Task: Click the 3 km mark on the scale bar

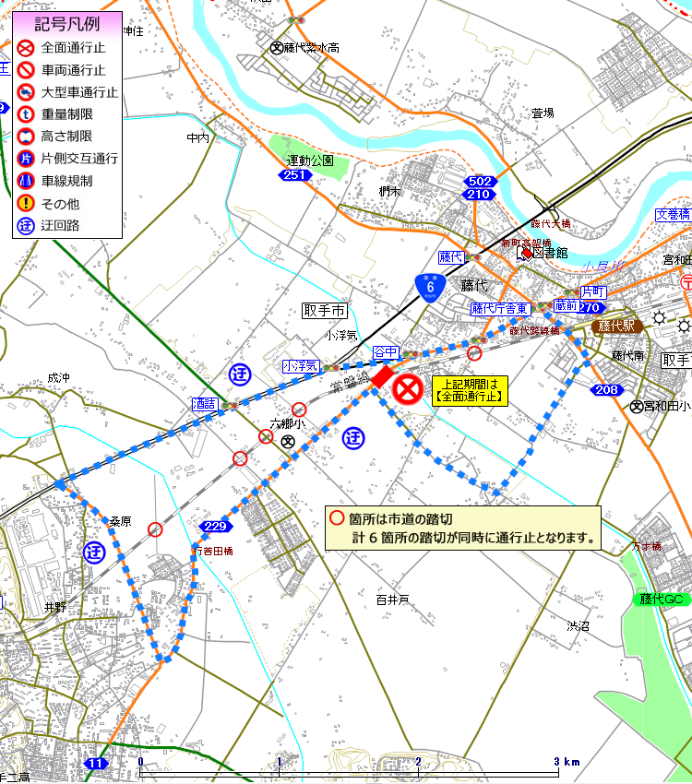Action: pos(567,762)
